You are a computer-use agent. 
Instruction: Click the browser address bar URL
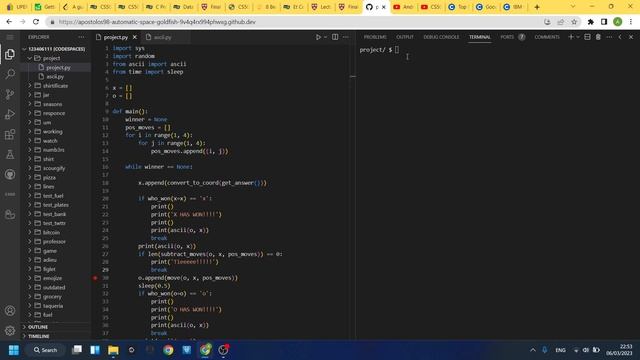[157, 22]
